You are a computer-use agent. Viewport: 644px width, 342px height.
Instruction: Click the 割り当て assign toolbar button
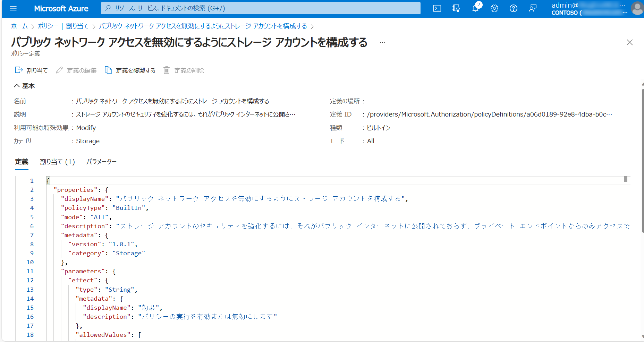point(32,70)
